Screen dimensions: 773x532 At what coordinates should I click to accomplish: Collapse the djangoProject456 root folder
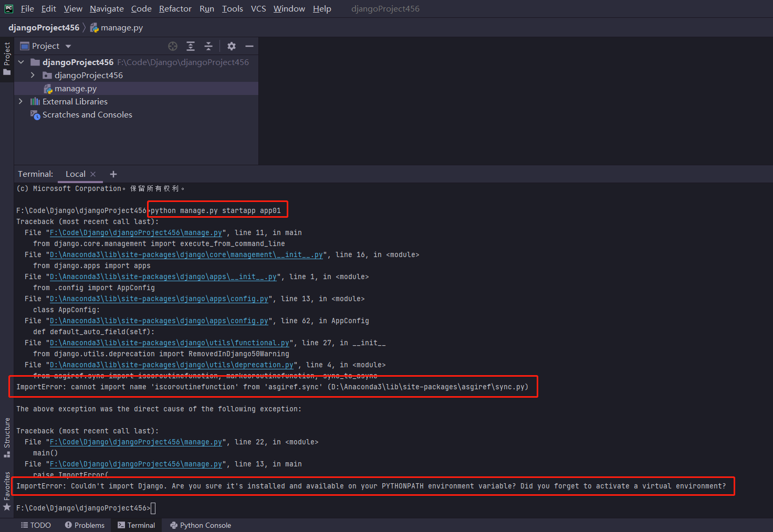(x=21, y=62)
